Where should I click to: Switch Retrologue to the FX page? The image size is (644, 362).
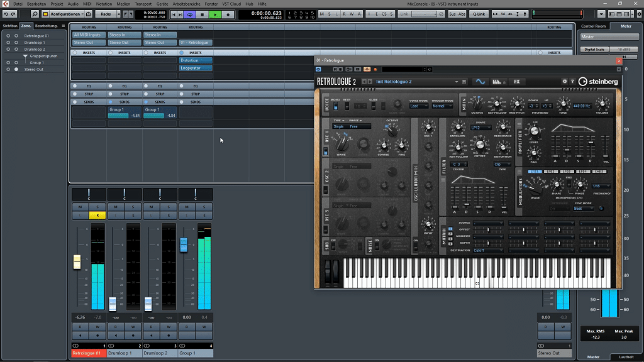(x=517, y=82)
